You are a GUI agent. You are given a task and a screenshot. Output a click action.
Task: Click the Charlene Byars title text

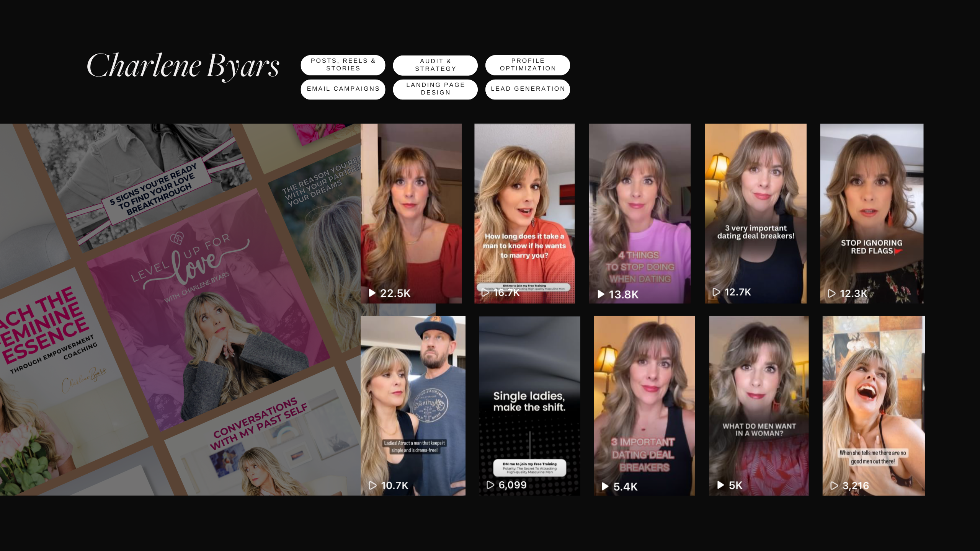pos(183,66)
